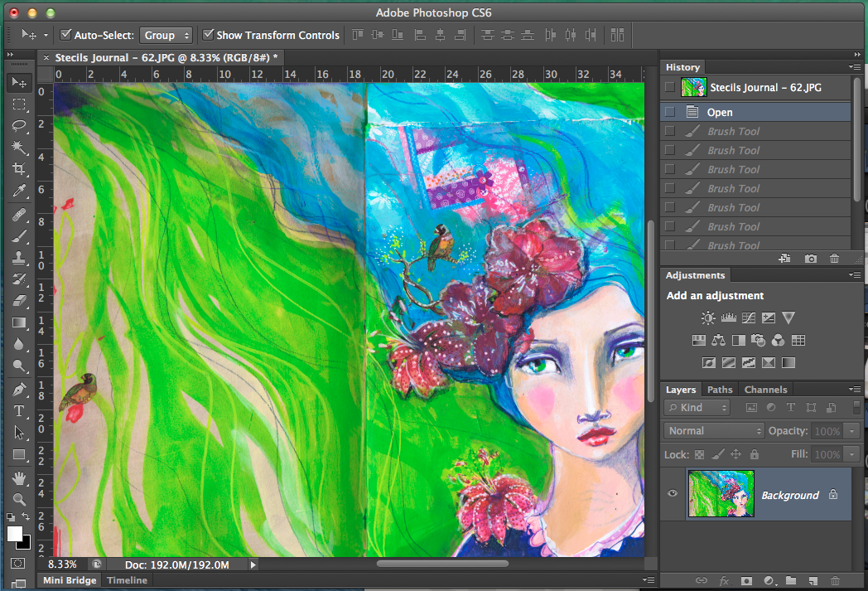The height and width of the screenshot is (591, 868).
Task: Open the Auto-Select Group dropdown
Action: click(x=166, y=35)
